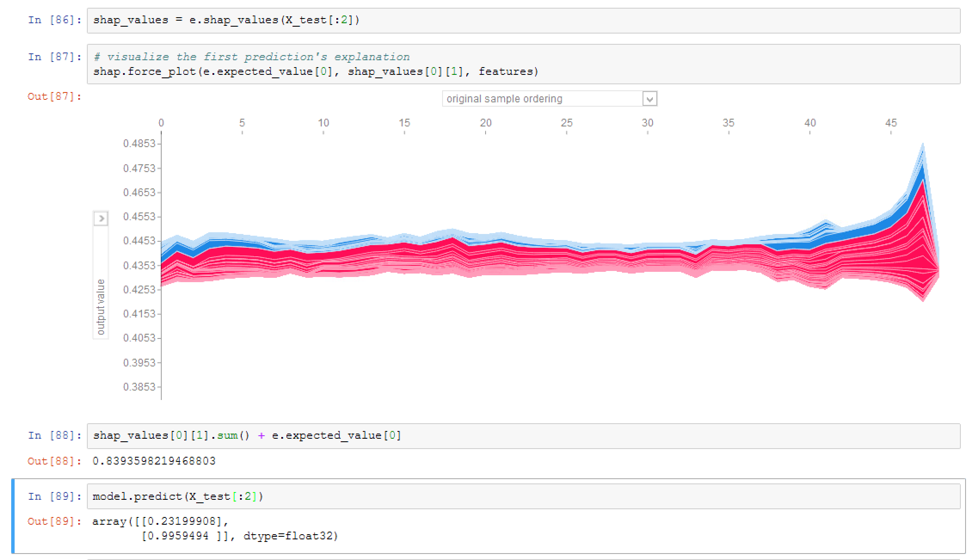Click the In [89]: prompt label
Viewport: 972px width, 560px height.
pyautogui.click(x=55, y=496)
